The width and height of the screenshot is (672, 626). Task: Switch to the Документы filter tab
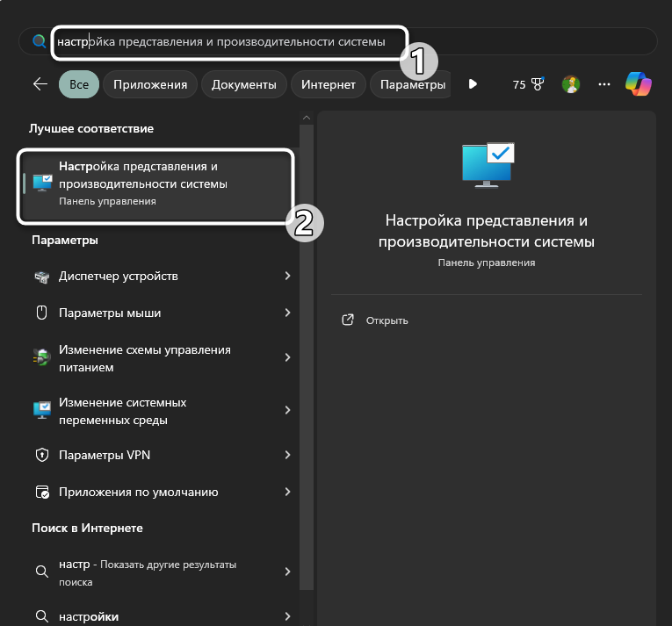244,84
